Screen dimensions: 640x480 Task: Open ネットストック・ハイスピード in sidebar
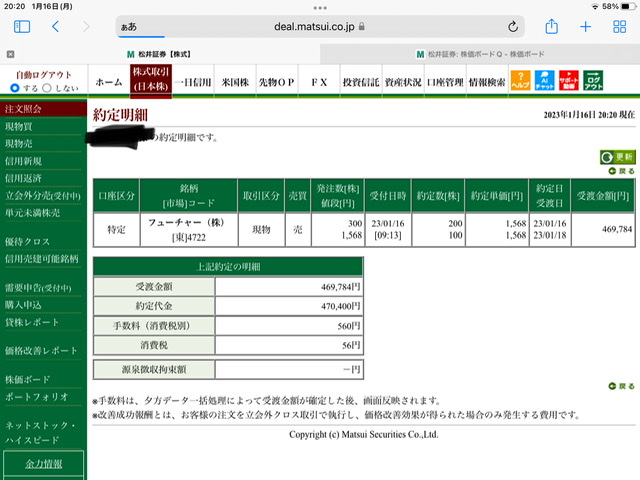40,432
